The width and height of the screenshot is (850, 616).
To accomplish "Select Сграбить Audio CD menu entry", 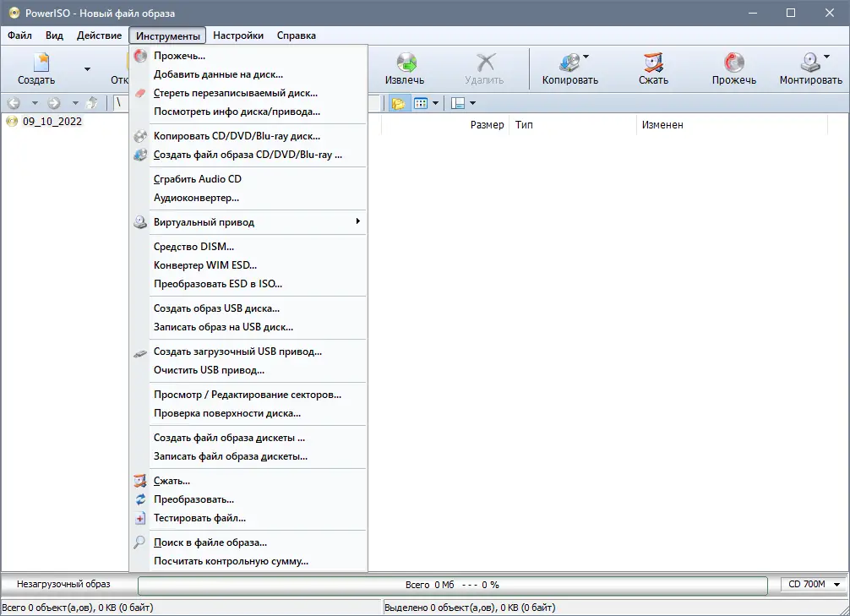I will click(196, 179).
